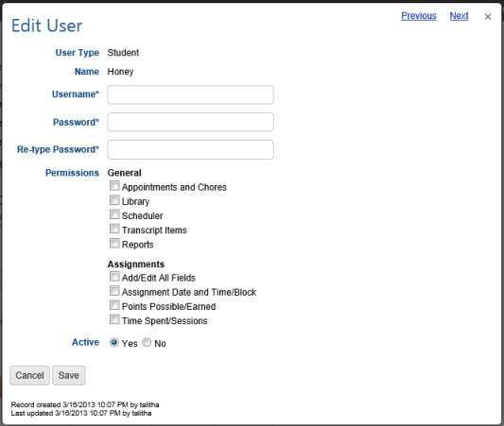504x426 pixels.
Task: Select the Re-type Password field
Action: tap(191, 149)
